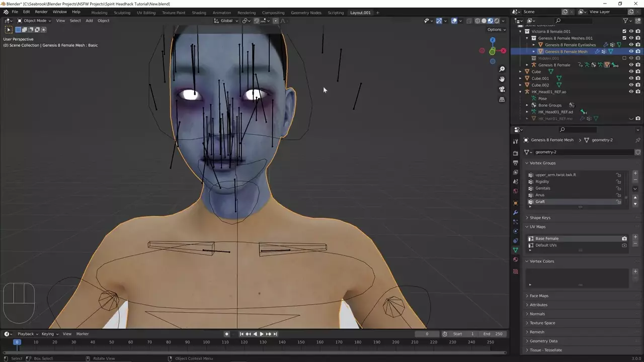This screenshot has width=644, height=362.
Task: Expand the Shape Keys panel
Action: pyautogui.click(x=540, y=218)
